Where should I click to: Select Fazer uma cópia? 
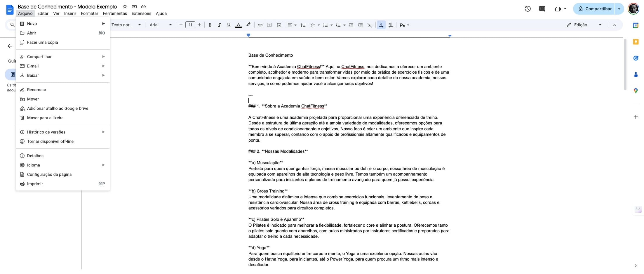point(63,42)
